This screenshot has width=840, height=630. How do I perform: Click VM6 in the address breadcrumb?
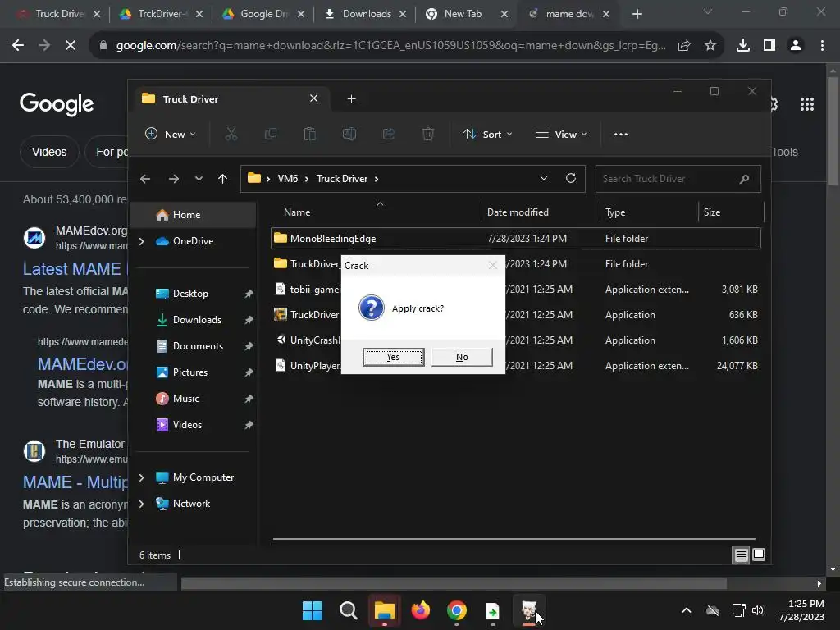click(x=288, y=179)
